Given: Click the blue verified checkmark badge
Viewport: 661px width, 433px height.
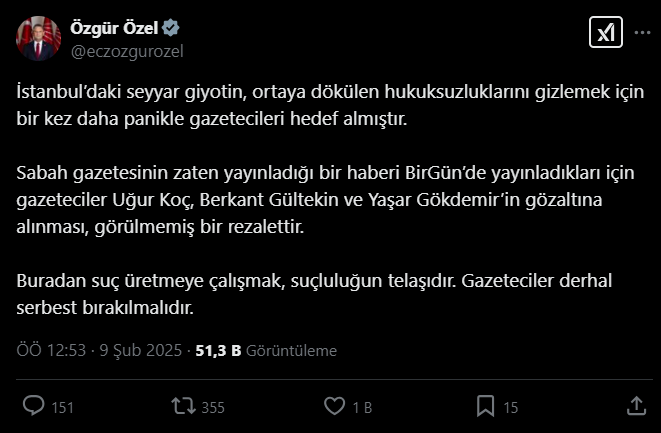Looking at the screenshot, I should [x=158, y=27].
